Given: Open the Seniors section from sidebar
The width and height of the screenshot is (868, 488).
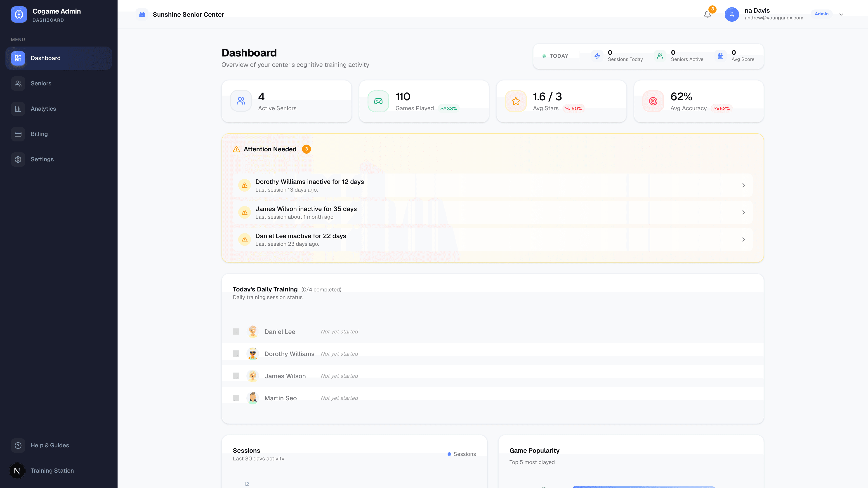Looking at the screenshot, I should (x=41, y=83).
